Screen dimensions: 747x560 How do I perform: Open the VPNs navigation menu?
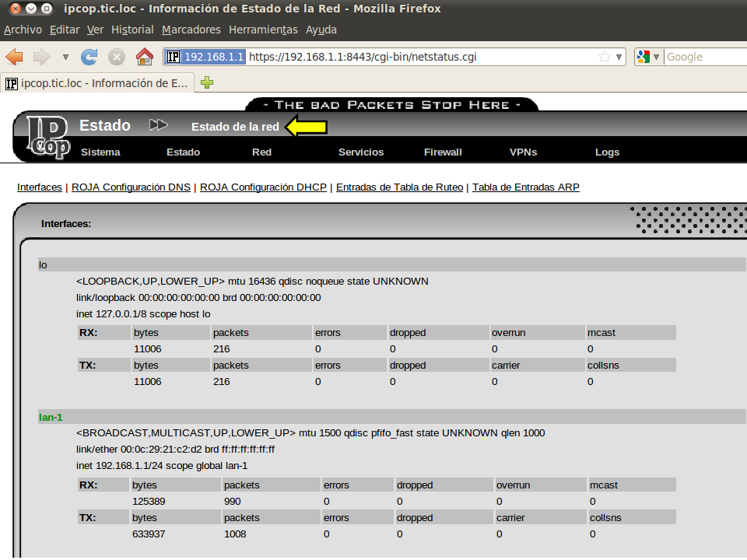(x=523, y=152)
